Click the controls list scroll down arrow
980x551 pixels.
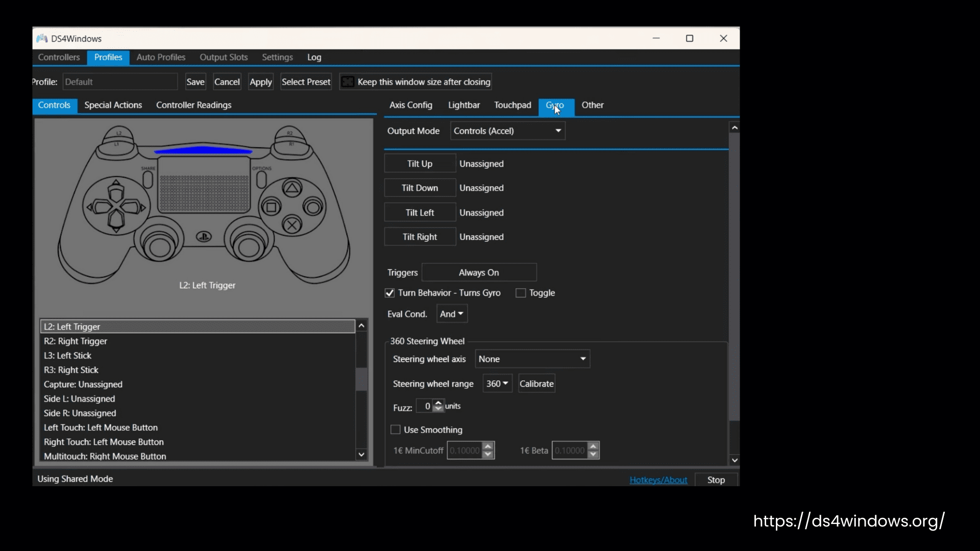pyautogui.click(x=361, y=455)
